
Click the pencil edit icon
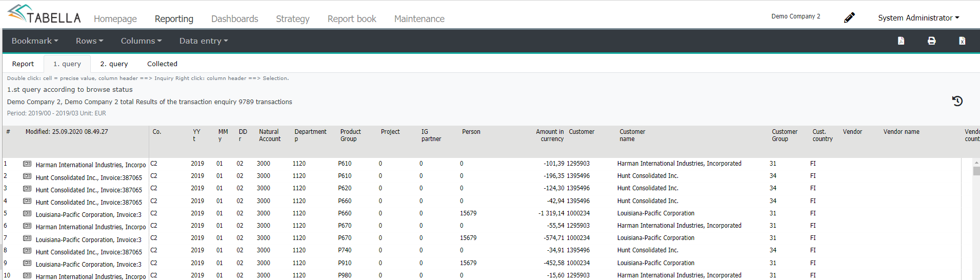[x=849, y=17]
